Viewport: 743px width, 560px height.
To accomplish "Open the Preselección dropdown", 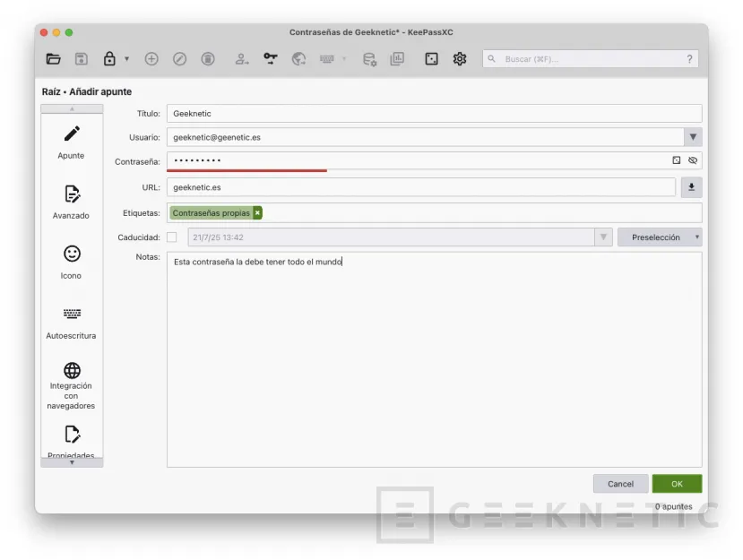I will (x=660, y=237).
